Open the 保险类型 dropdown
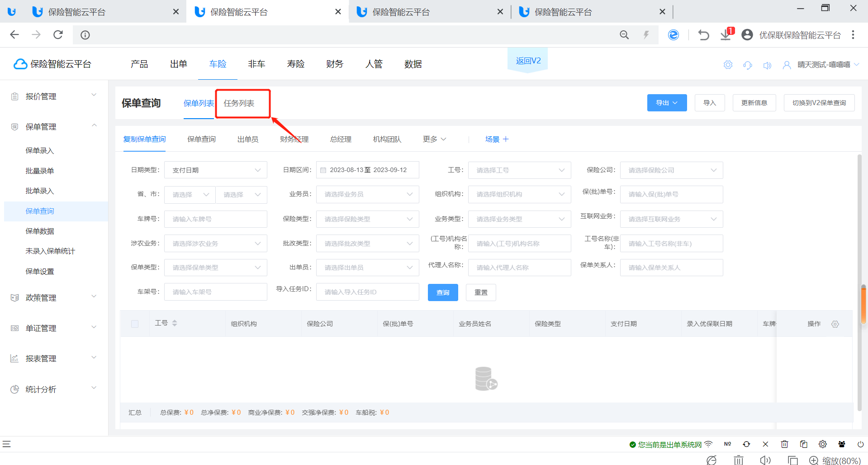 (x=368, y=219)
